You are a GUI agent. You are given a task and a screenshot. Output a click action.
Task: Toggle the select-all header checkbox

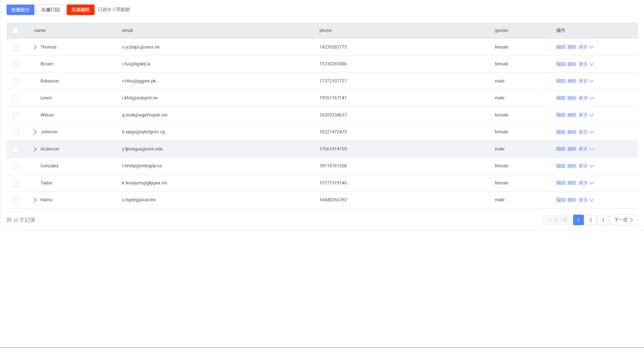[x=16, y=31]
